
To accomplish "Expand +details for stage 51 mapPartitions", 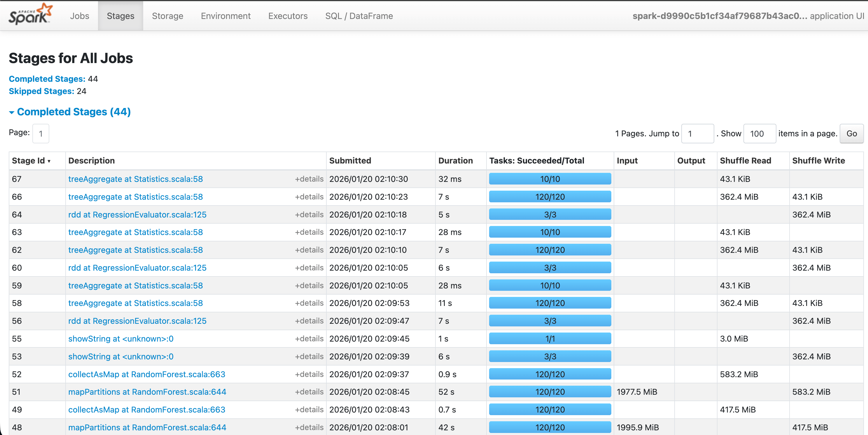I will tap(309, 392).
